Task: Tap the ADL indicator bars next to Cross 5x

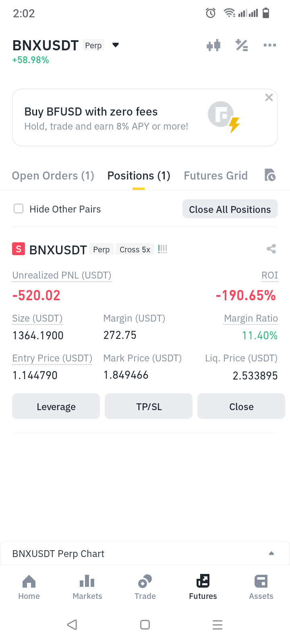Action: 162,249
